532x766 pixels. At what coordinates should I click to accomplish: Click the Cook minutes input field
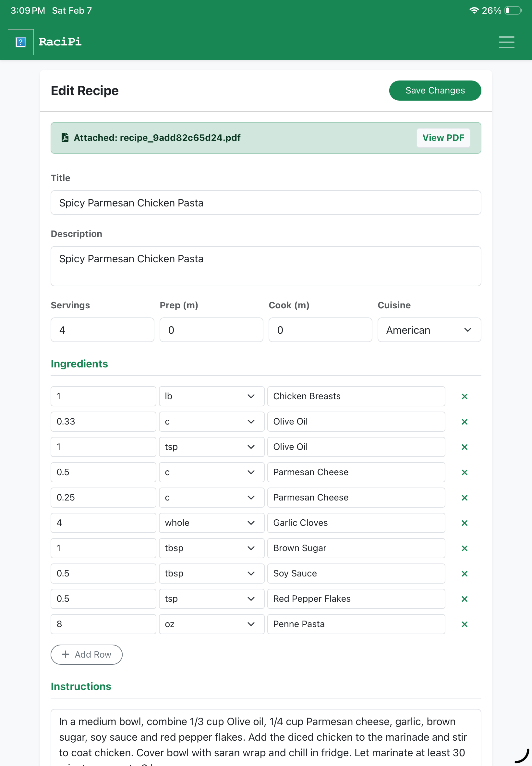tap(320, 330)
